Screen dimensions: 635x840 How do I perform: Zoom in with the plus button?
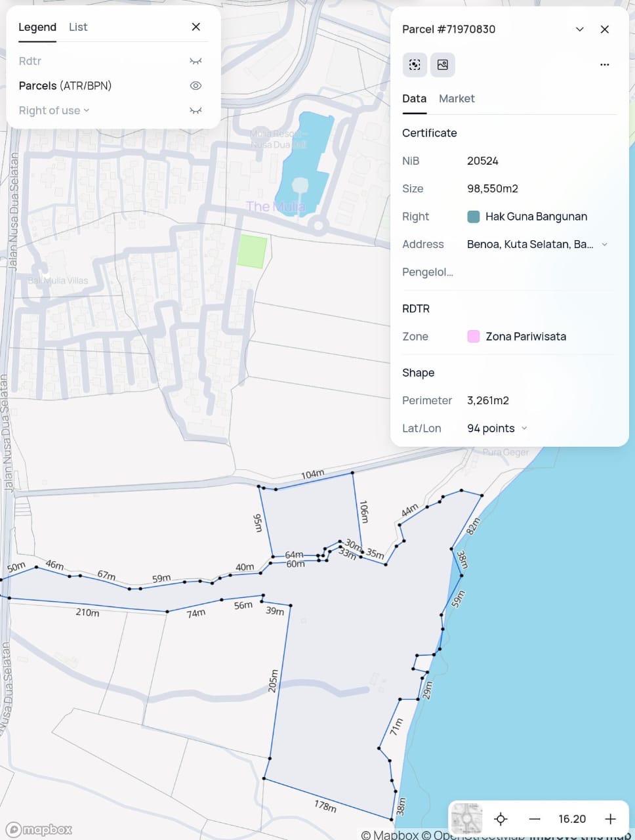[x=610, y=819]
